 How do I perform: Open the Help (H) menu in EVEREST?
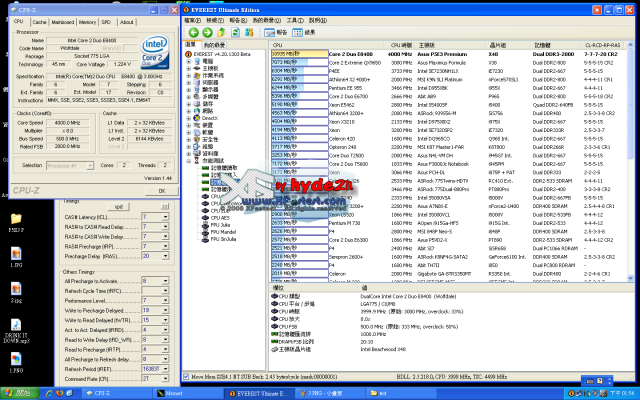[318, 20]
